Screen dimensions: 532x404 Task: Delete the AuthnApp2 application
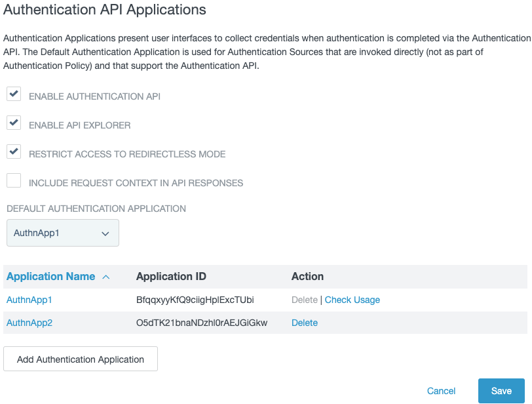pos(305,322)
